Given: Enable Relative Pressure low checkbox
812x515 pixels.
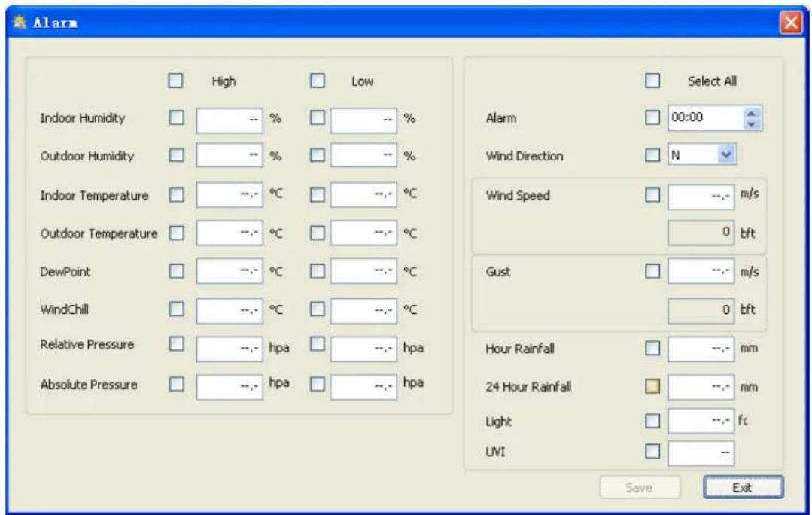Looking at the screenshot, I should pyautogui.click(x=318, y=344).
